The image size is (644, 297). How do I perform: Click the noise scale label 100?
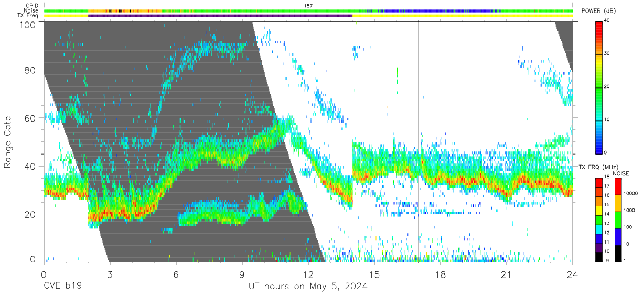[x=628, y=227]
